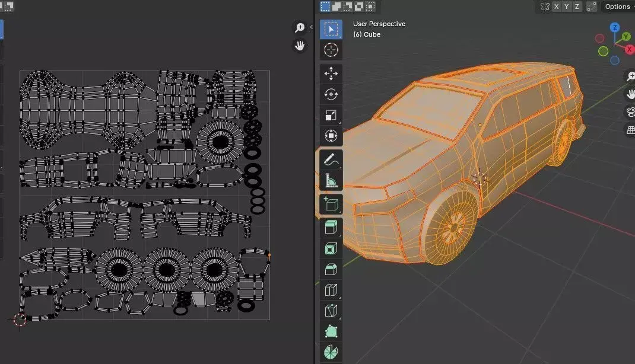Pick the Rotate tool

(x=331, y=94)
